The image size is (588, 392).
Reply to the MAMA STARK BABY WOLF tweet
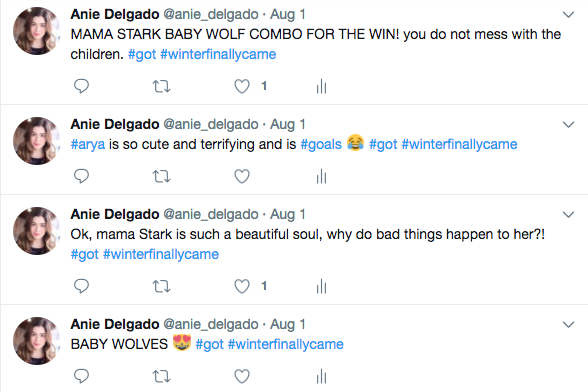point(81,86)
